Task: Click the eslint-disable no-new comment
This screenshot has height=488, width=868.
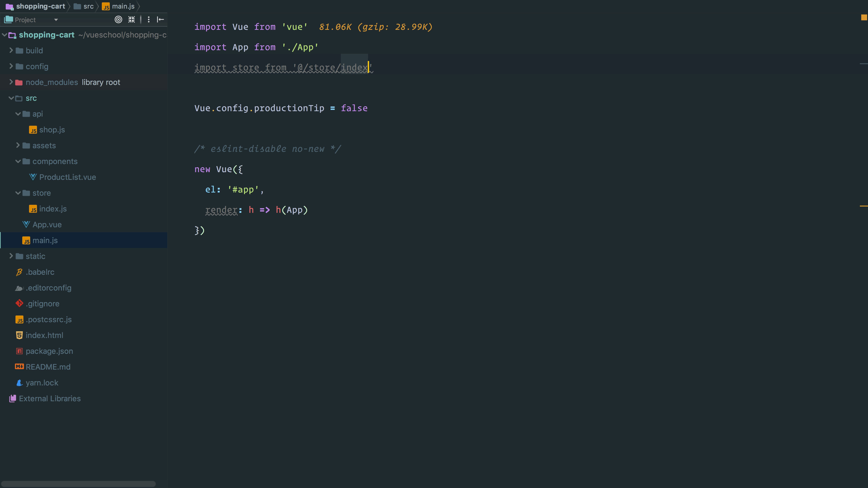Action: 268,149
